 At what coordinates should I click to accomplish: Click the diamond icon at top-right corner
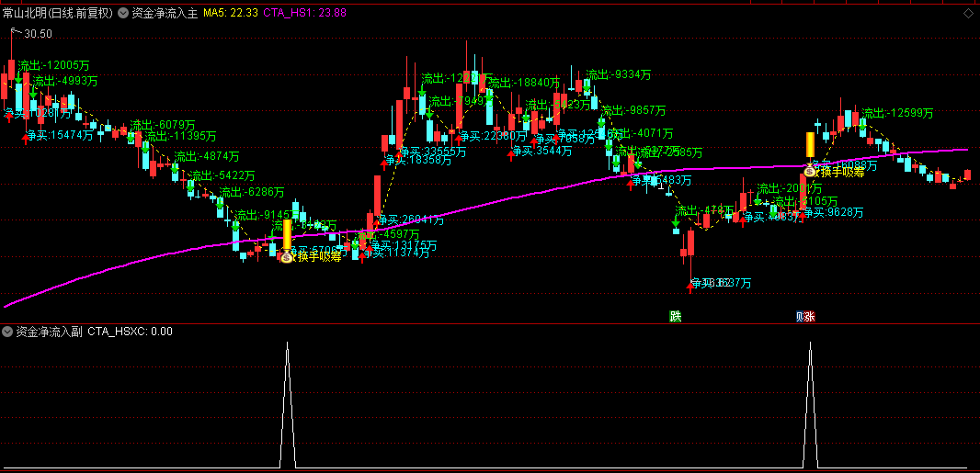coord(968,12)
